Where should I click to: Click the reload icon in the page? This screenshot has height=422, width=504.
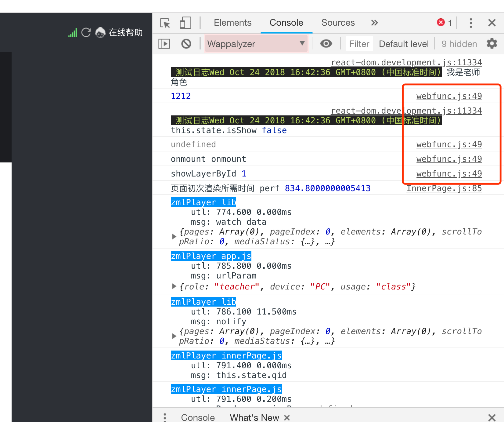[x=86, y=32]
